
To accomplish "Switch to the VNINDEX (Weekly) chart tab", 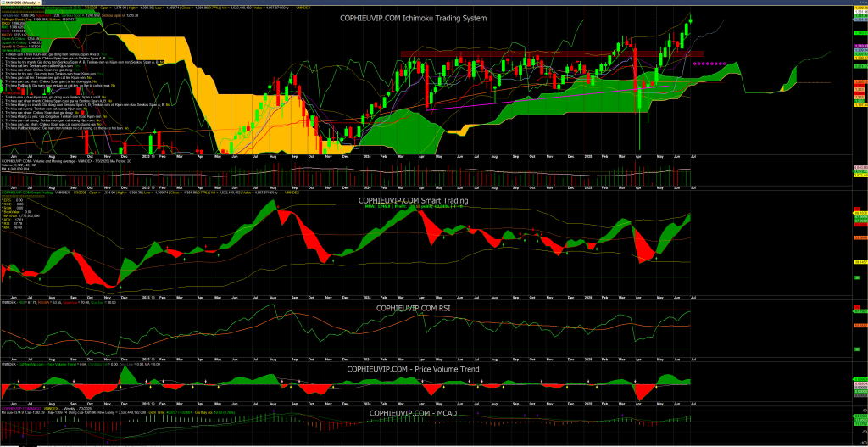I will click(x=20, y=3).
